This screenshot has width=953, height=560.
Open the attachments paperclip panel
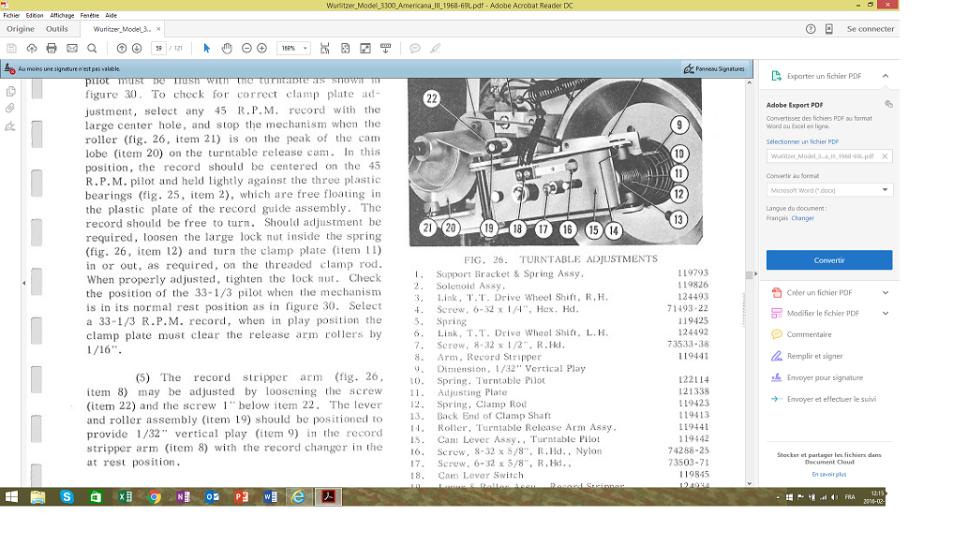pyautogui.click(x=10, y=108)
